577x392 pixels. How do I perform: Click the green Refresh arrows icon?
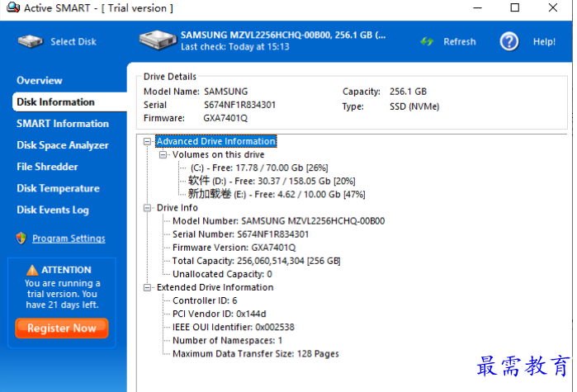point(427,41)
